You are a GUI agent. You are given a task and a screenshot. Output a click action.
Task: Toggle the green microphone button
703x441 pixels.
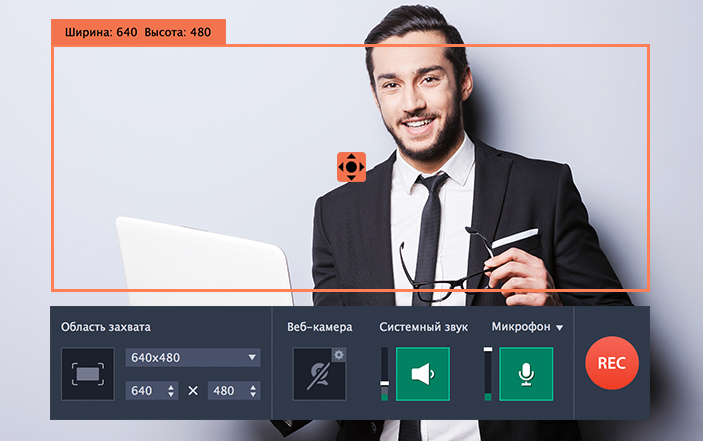tap(526, 374)
